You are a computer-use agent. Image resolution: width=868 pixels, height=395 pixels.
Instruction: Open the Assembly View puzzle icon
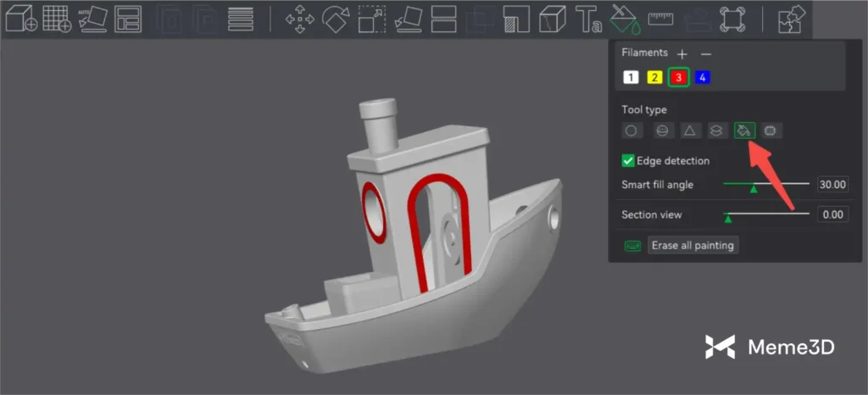pyautogui.click(x=792, y=19)
